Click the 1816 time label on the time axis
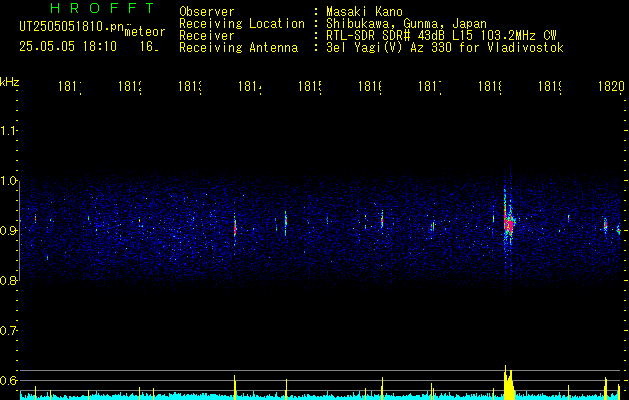 point(370,86)
